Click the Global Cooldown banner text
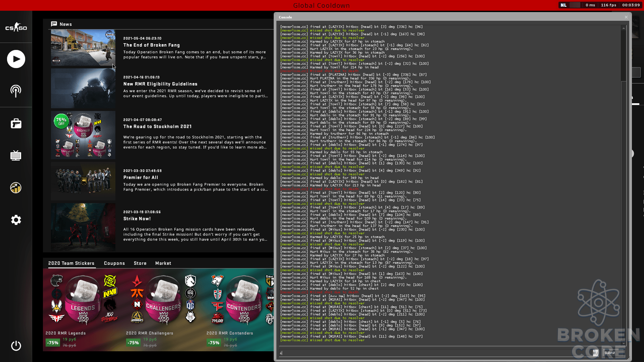 click(321, 5)
